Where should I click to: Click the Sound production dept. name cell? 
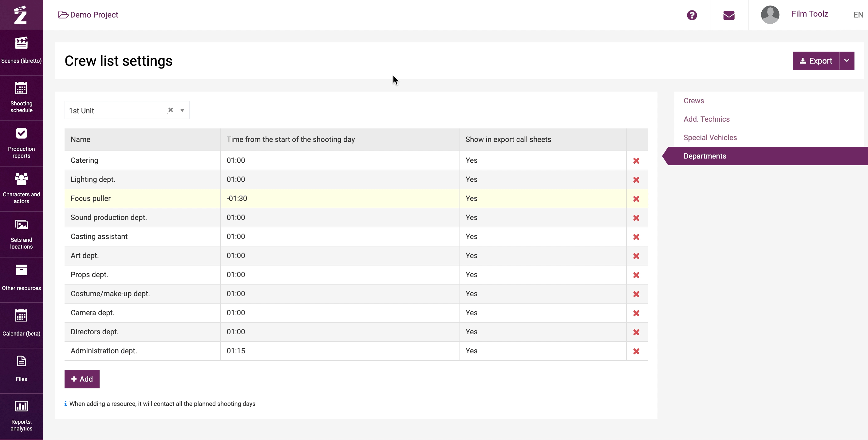coord(143,218)
